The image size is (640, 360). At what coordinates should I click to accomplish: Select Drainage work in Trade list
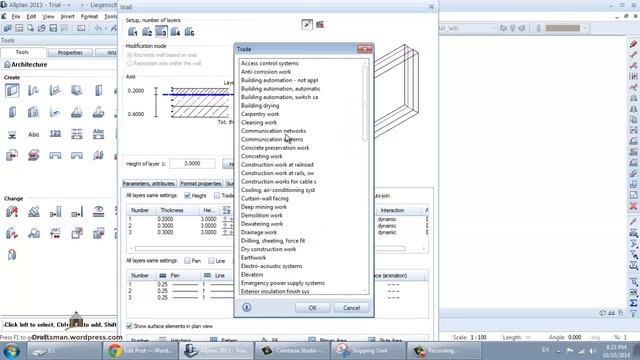pos(259,232)
